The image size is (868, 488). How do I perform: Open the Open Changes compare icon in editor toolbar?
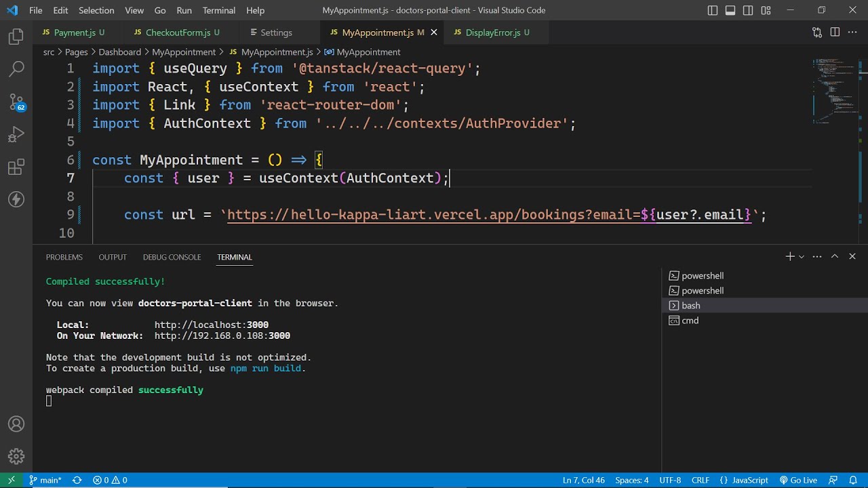(x=817, y=33)
